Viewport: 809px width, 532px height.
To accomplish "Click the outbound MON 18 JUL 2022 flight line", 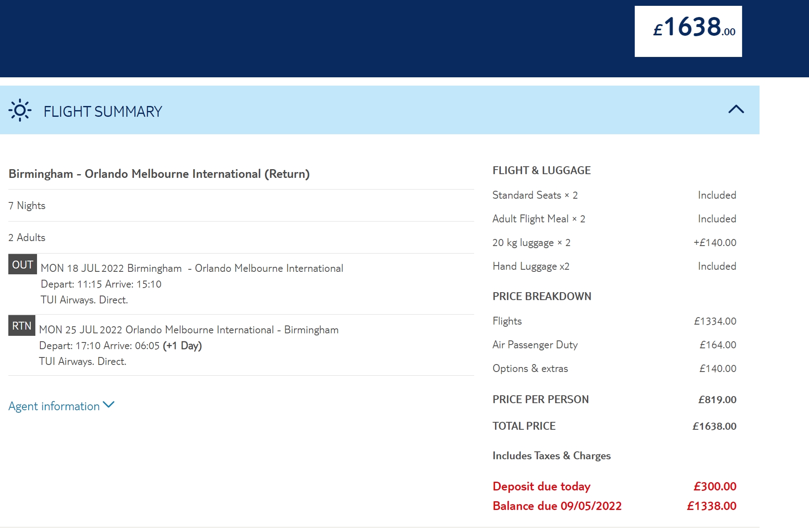I will point(192,268).
